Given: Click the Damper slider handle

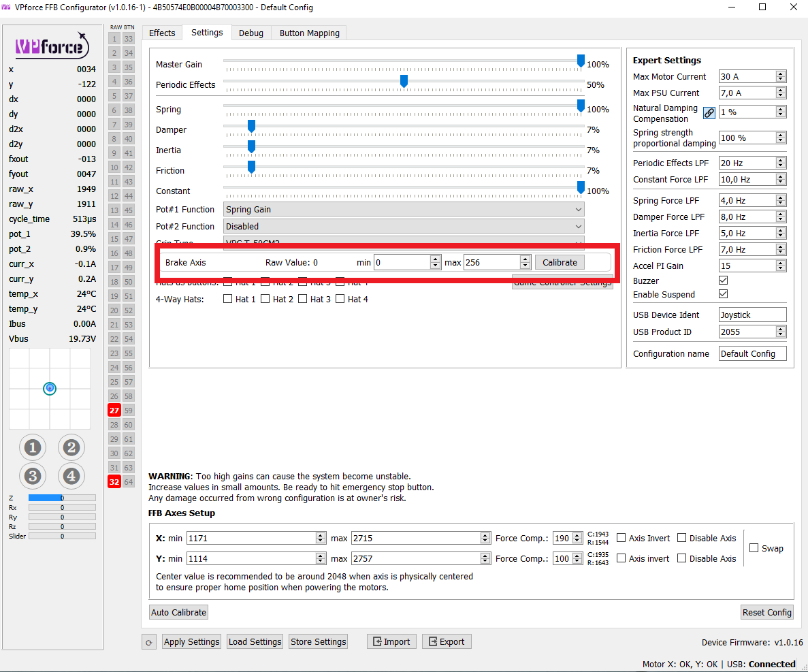Looking at the screenshot, I should 251,126.
